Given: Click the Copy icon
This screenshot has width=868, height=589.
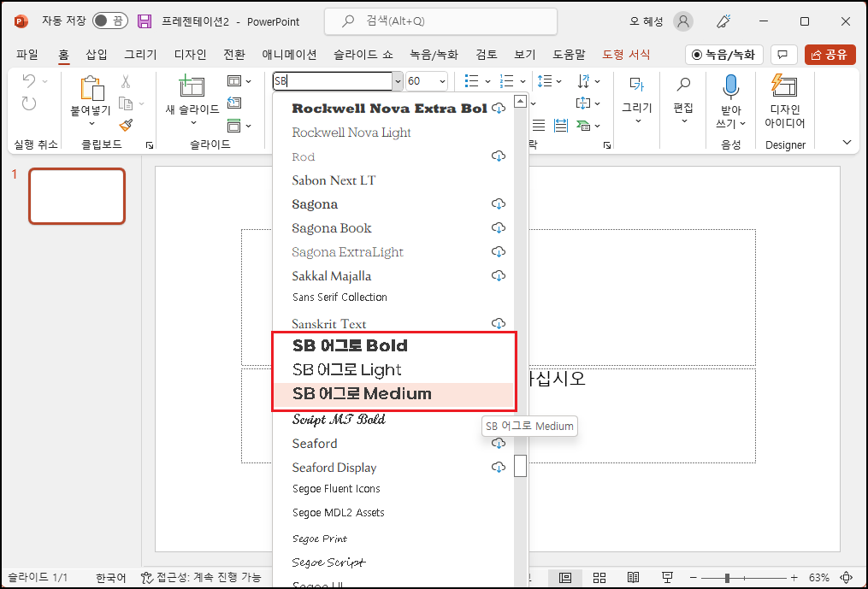Looking at the screenshot, I should point(126,103).
